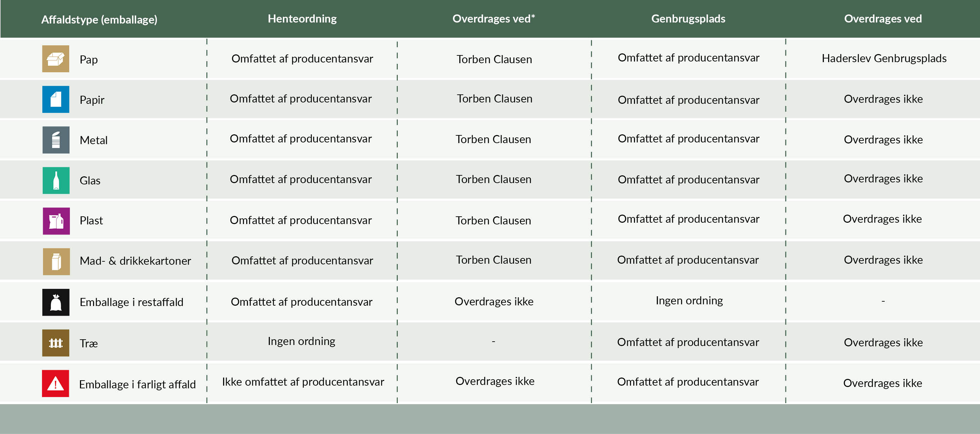Click Ingen ordning in the restaffald row
This screenshot has width=980, height=434.
[x=689, y=301]
